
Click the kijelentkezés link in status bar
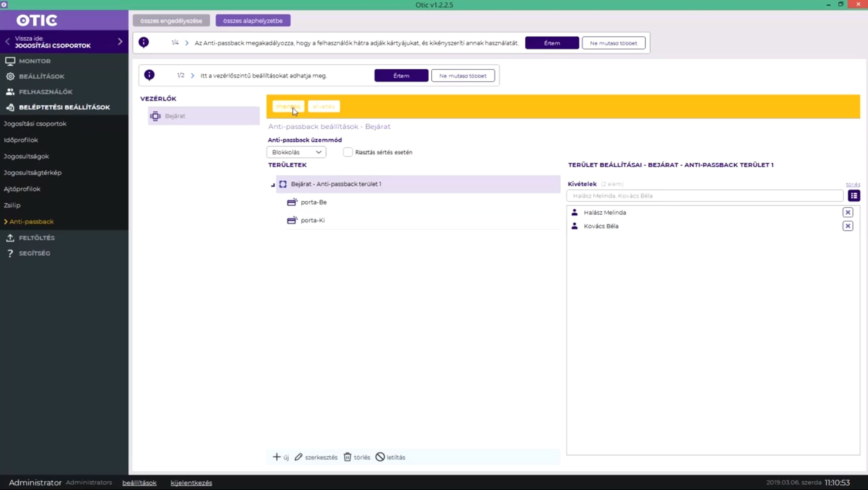point(191,483)
